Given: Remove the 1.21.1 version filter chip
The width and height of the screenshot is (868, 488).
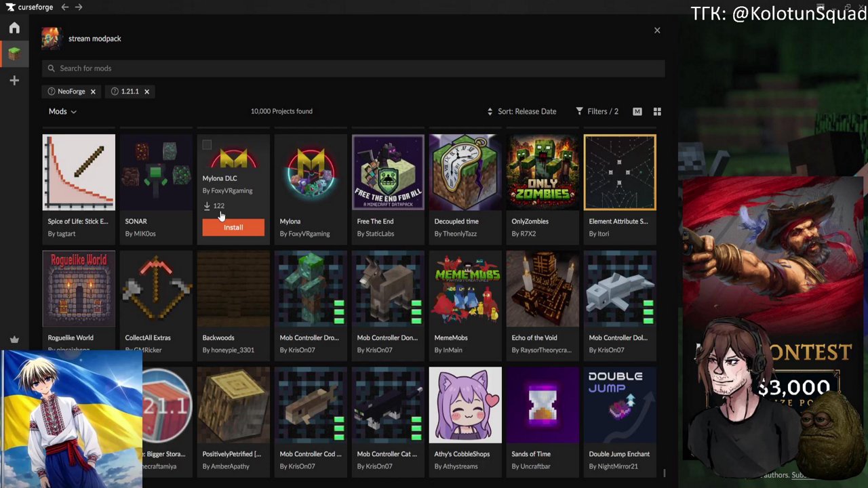Looking at the screenshot, I should [x=146, y=91].
